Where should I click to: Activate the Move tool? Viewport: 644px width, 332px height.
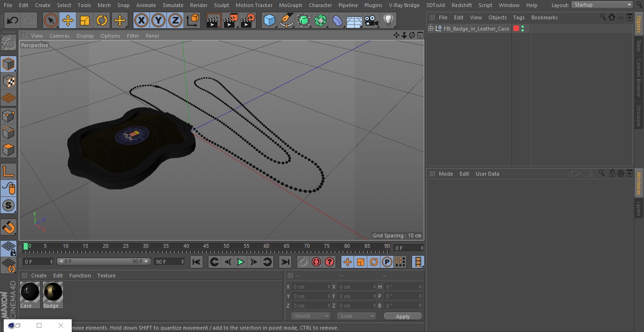(x=68, y=20)
